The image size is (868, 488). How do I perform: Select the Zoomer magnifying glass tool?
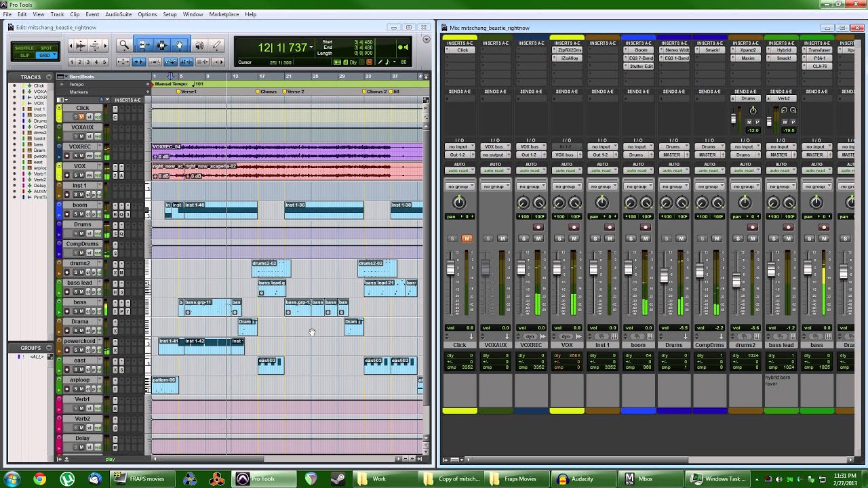pos(124,45)
